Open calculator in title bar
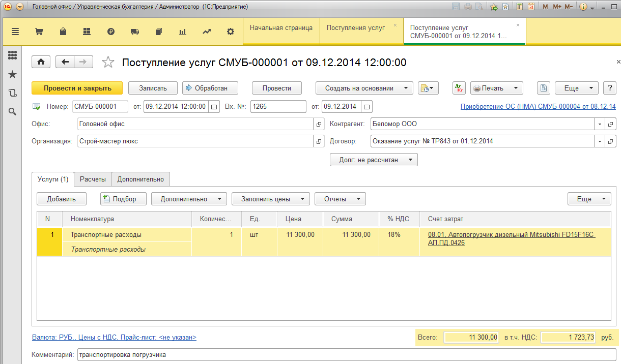The width and height of the screenshot is (621, 364). pos(519,7)
